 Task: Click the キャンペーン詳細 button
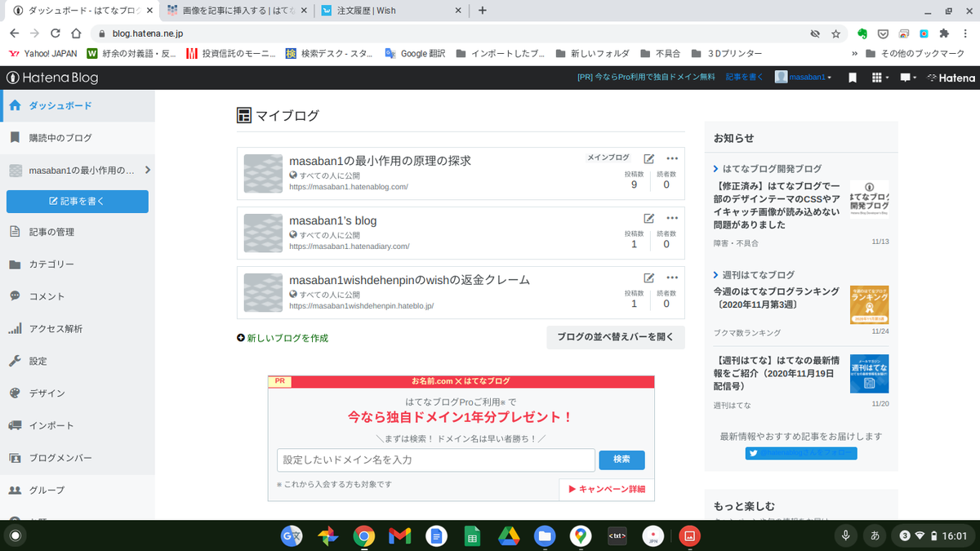pyautogui.click(x=607, y=489)
